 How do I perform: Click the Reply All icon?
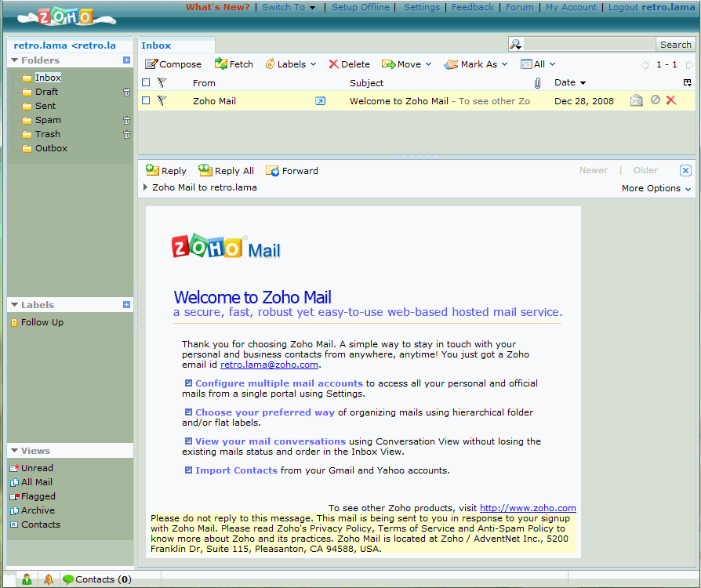click(x=205, y=170)
